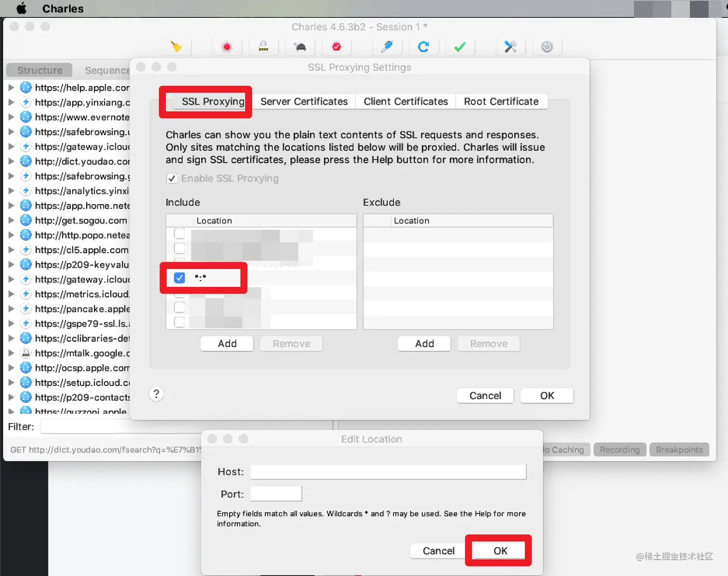Expand the mtalk.google tree node
728x576 pixels.
11,353
